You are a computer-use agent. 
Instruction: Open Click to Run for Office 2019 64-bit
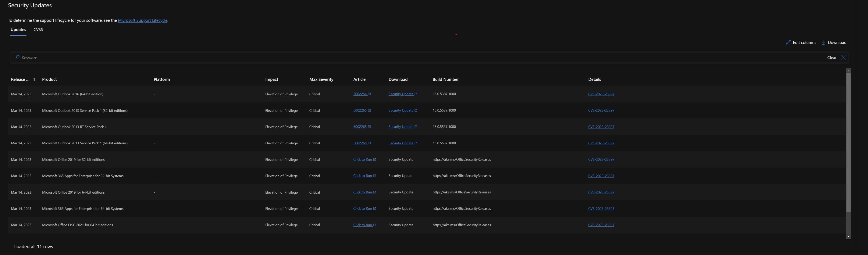(363, 193)
